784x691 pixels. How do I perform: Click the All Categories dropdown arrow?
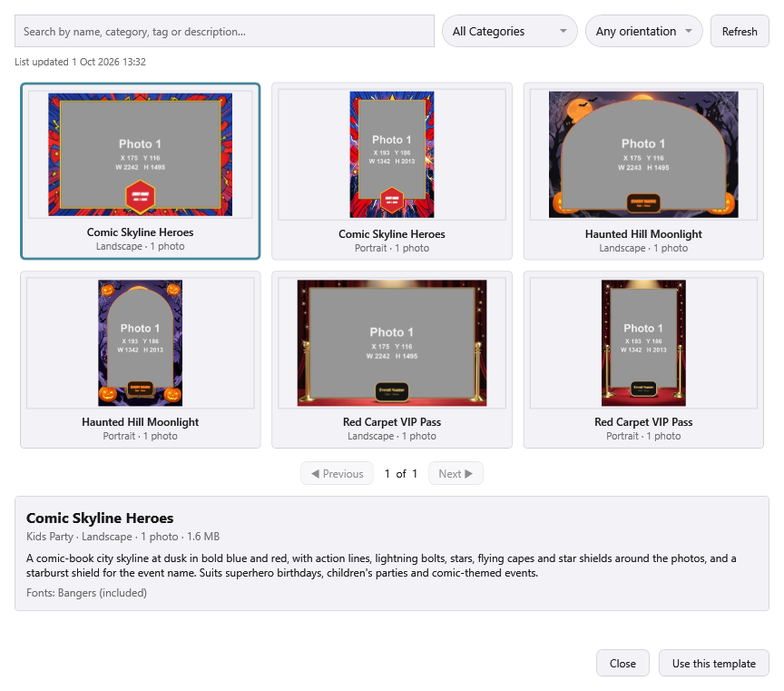coord(563,31)
